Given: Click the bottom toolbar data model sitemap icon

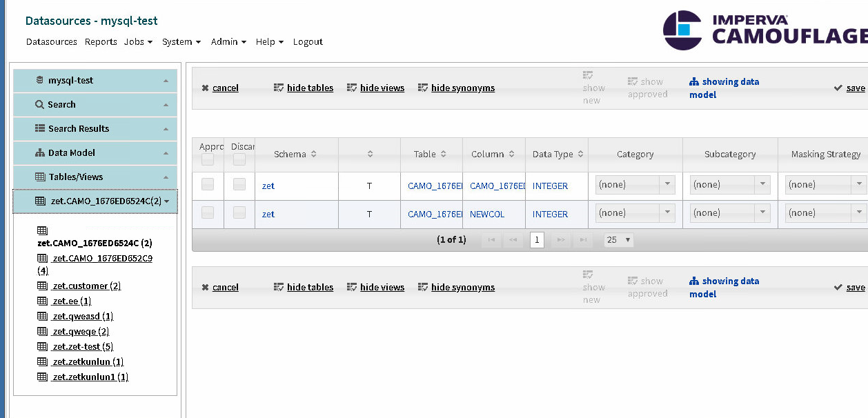Looking at the screenshot, I should pos(694,281).
